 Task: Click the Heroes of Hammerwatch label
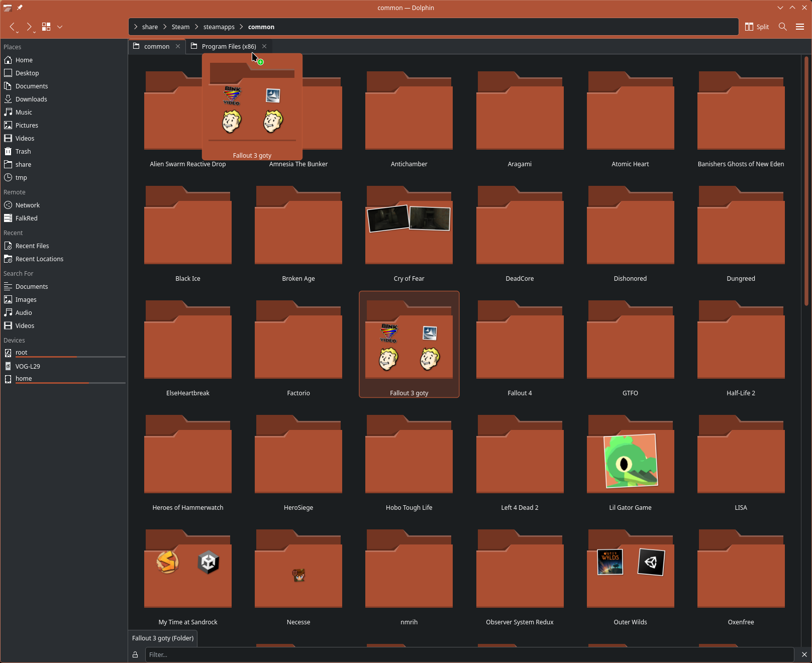click(188, 508)
